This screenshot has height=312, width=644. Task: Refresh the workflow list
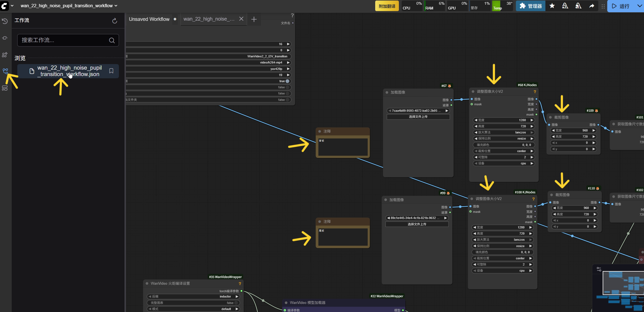pos(114,21)
